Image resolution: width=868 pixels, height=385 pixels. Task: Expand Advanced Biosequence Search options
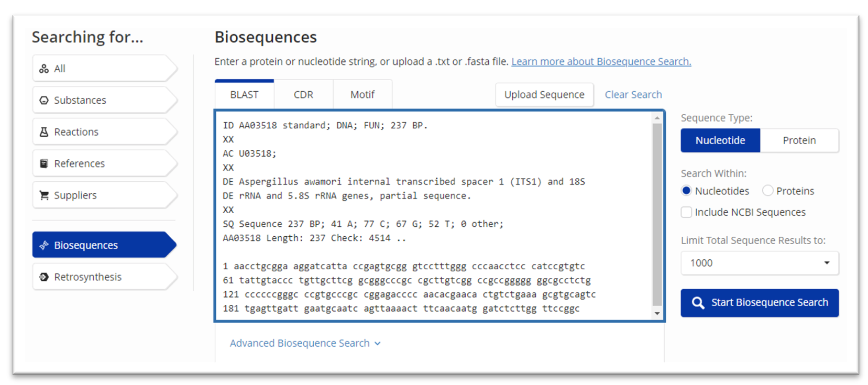(305, 343)
